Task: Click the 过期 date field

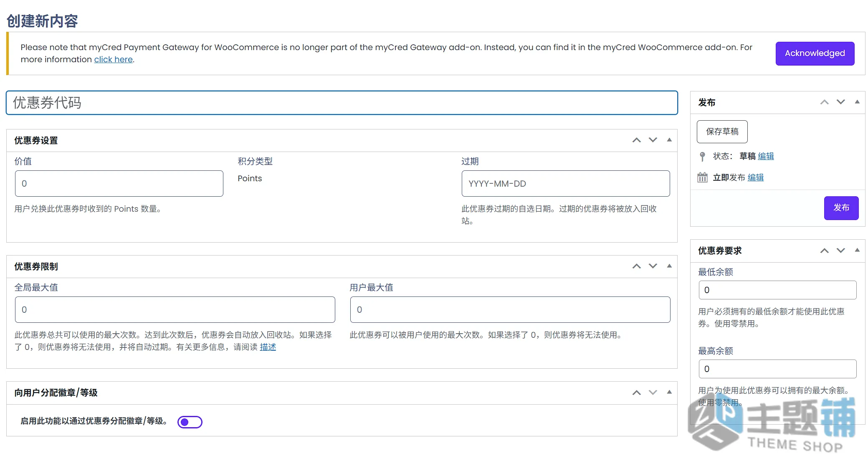Action: (565, 183)
